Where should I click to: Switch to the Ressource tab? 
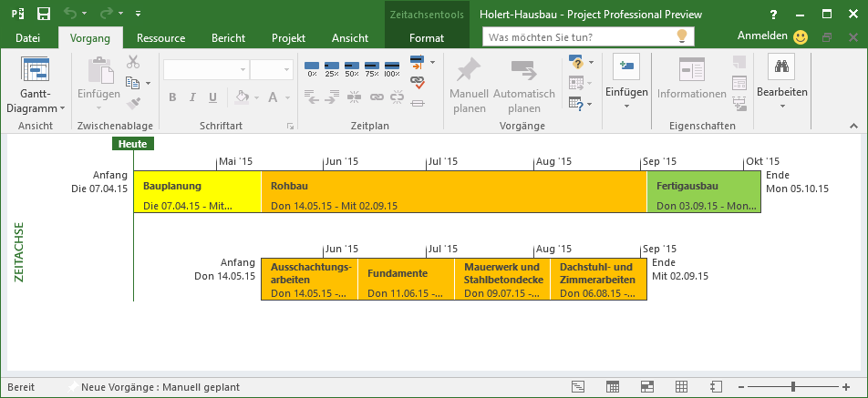tap(161, 38)
